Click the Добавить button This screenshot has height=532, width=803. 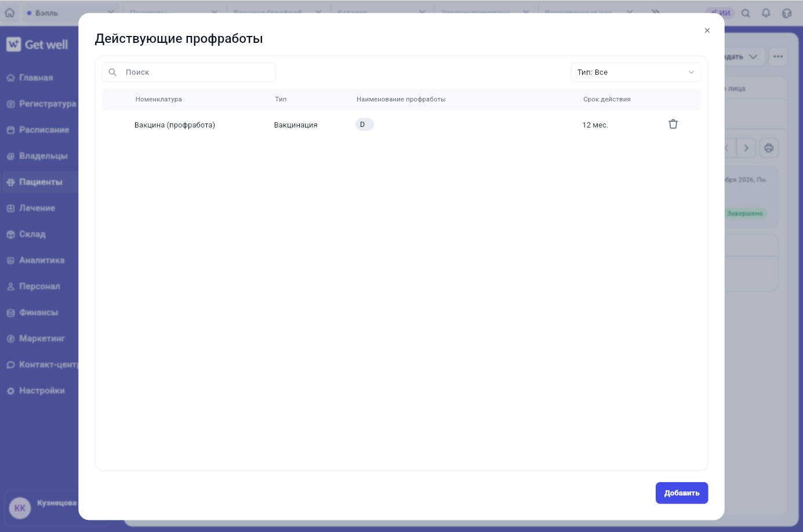(x=682, y=493)
